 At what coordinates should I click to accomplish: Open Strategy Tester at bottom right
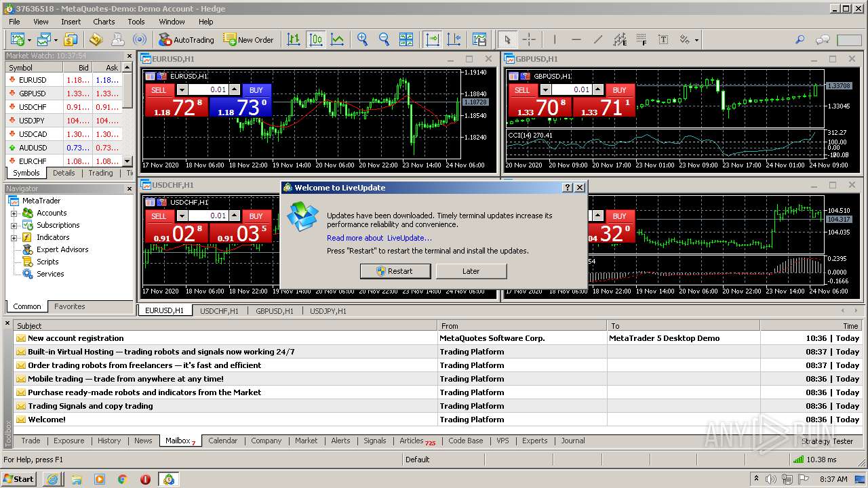(x=827, y=441)
